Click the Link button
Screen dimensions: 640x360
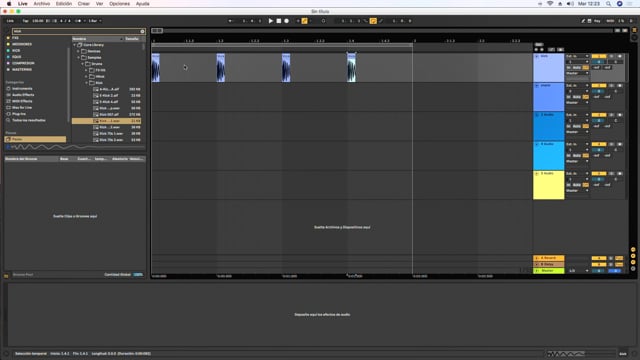click(10, 21)
